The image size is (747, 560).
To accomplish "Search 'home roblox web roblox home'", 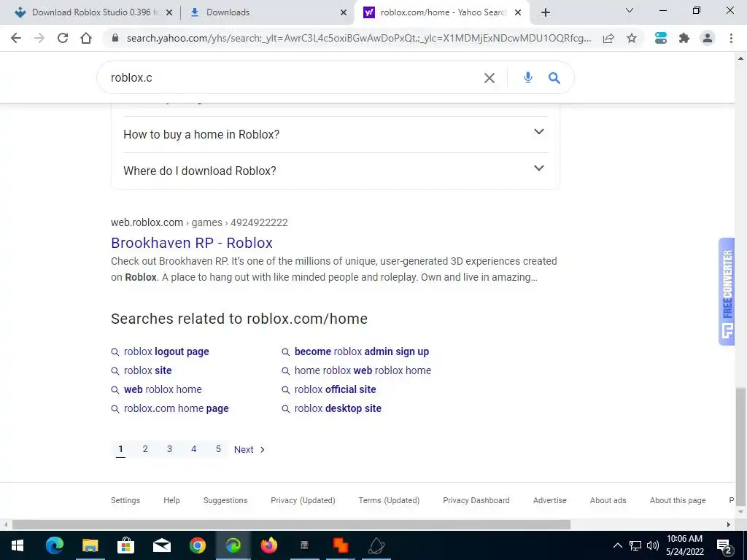I will (363, 370).
